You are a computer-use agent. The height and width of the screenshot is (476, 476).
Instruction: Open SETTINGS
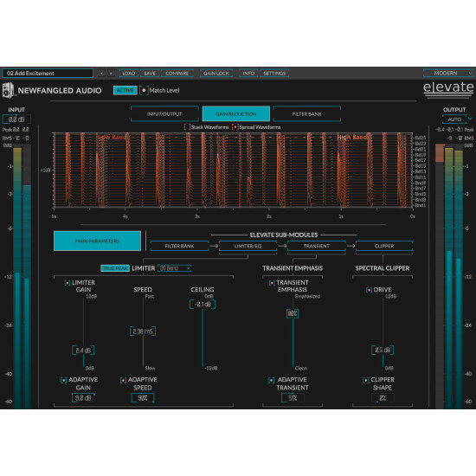pos(274,74)
